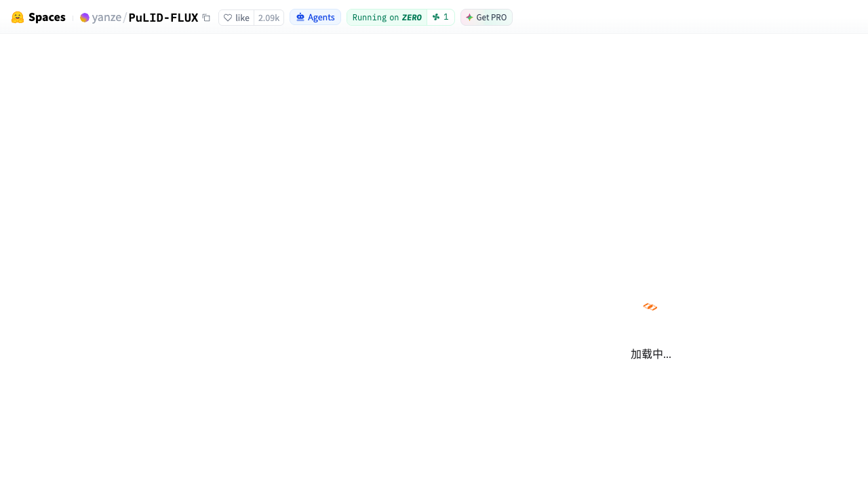Click the green hardware count icon

tap(436, 17)
